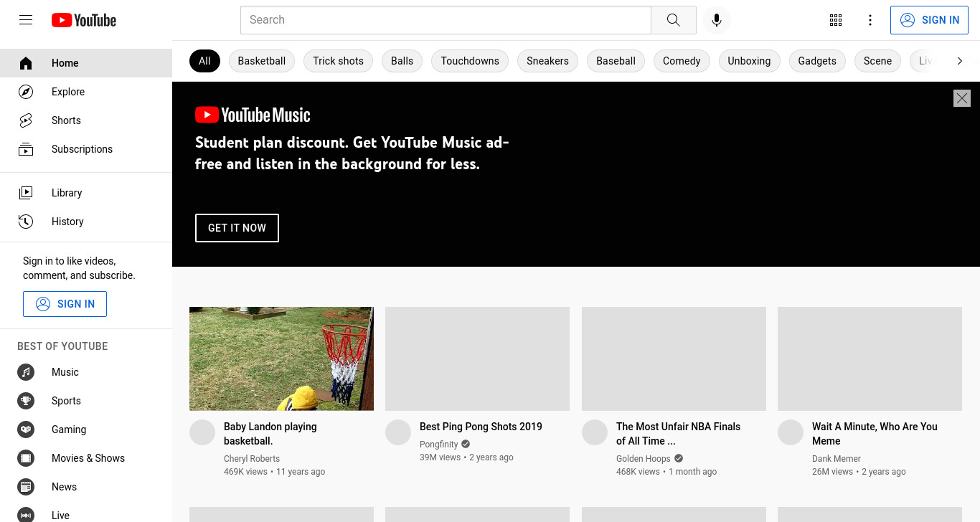Open the basketball hoop video thumbnail

(281, 359)
